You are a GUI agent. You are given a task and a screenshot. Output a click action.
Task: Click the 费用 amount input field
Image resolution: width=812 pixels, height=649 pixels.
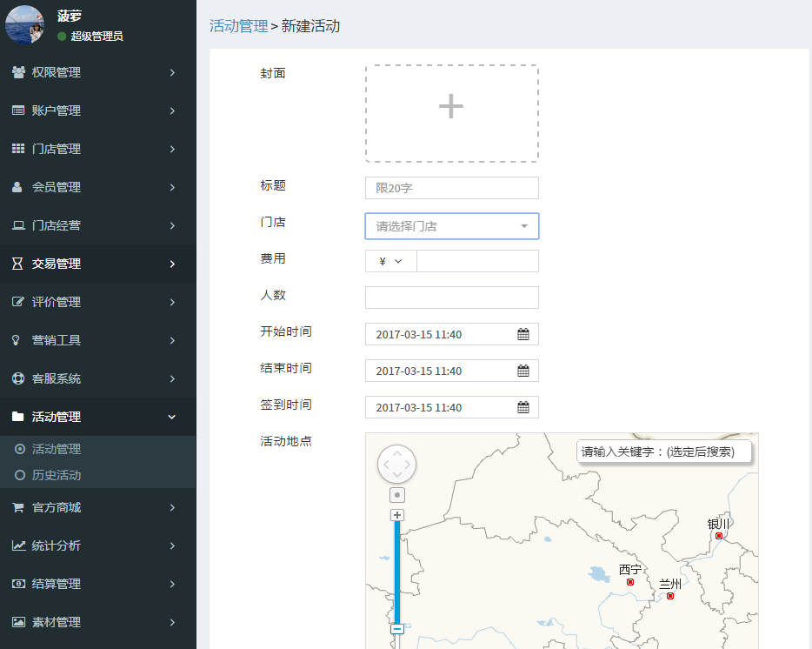(x=477, y=261)
